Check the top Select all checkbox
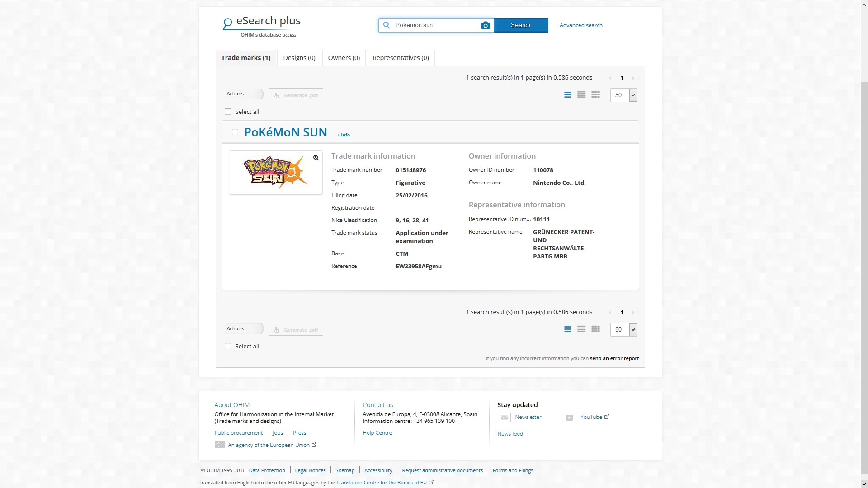 click(x=228, y=112)
